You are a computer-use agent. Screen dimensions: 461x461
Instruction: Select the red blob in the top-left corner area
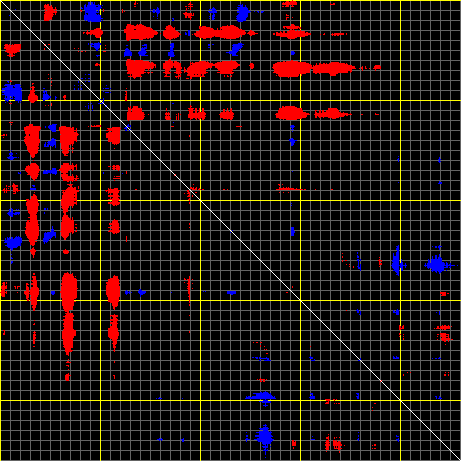12,49
